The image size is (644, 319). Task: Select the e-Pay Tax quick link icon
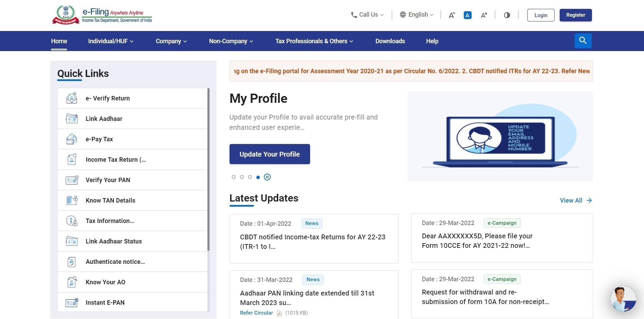click(x=71, y=139)
